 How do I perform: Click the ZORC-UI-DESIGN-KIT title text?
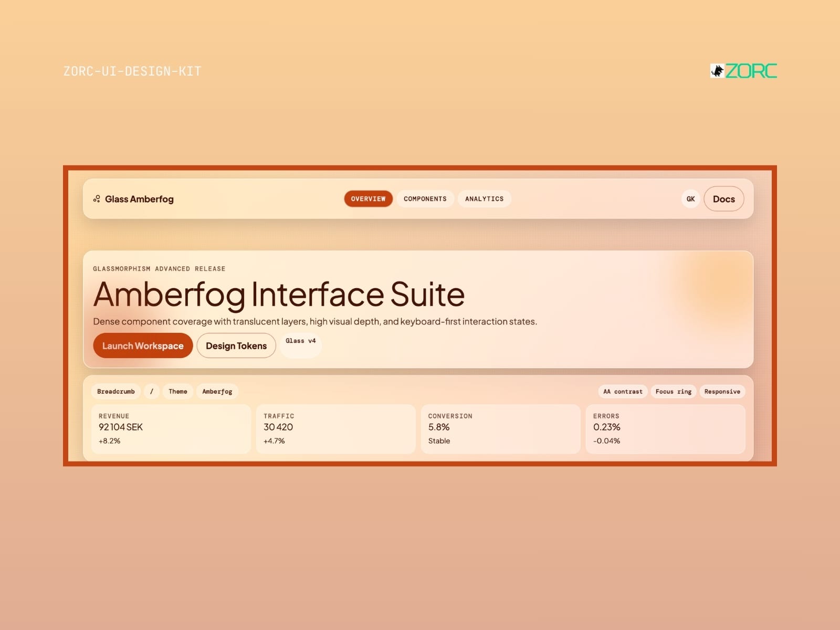(x=132, y=71)
